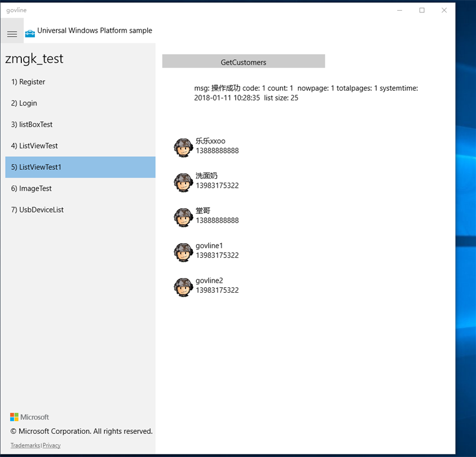The image size is (476, 457).
Task: Open the 7) UsbDeviceList scenario
Action: (81, 209)
